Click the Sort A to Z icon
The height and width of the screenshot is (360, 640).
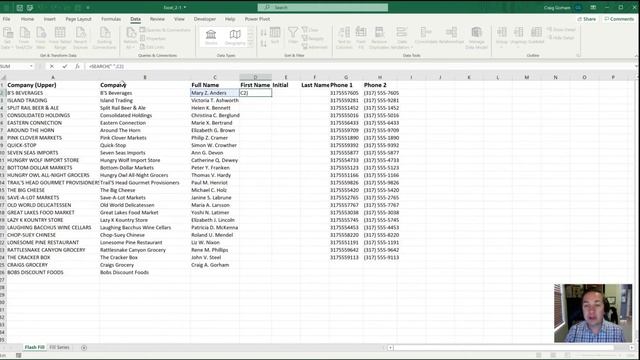tap(264, 33)
